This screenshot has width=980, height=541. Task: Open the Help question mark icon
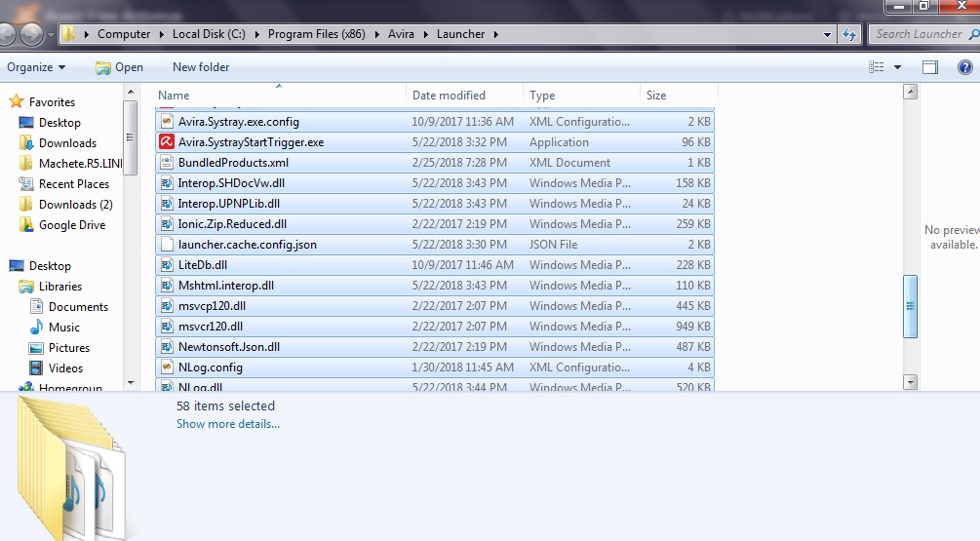(x=965, y=67)
